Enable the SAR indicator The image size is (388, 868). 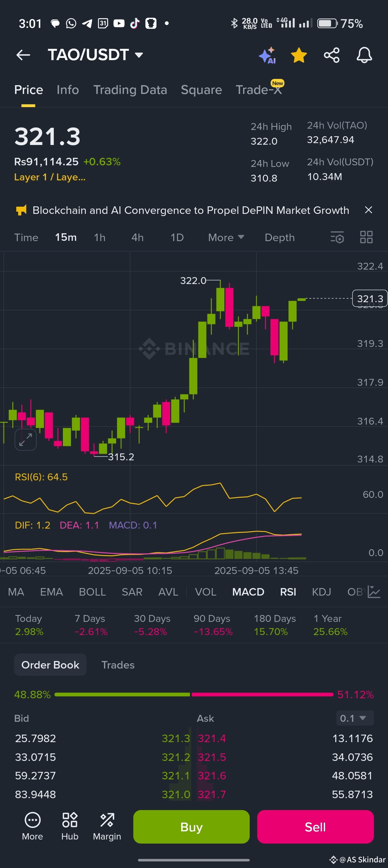tap(132, 592)
